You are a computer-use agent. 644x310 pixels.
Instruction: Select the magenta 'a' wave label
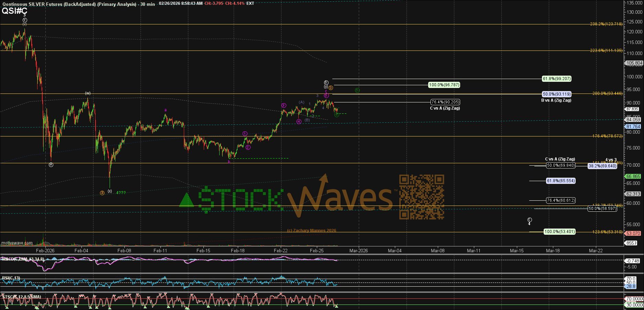pos(165,110)
